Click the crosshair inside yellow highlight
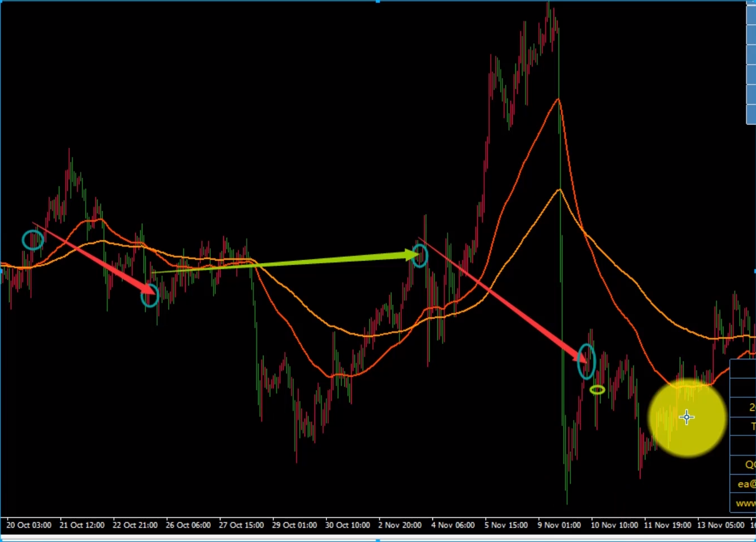 click(686, 417)
